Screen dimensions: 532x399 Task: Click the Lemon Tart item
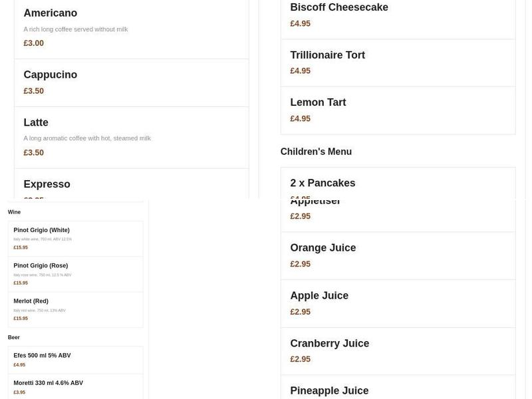(398, 110)
